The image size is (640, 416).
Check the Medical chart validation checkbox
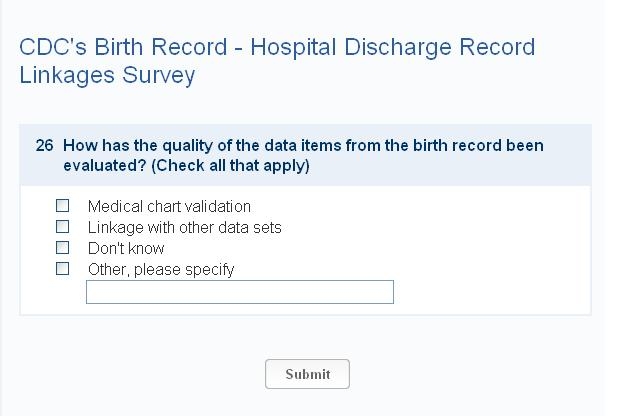pos(63,206)
